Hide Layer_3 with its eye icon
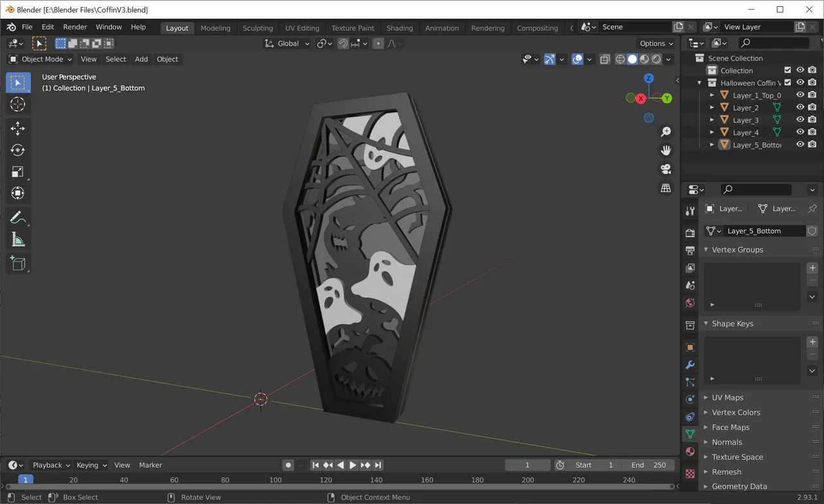This screenshot has width=824, height=504. click(800, 120)
